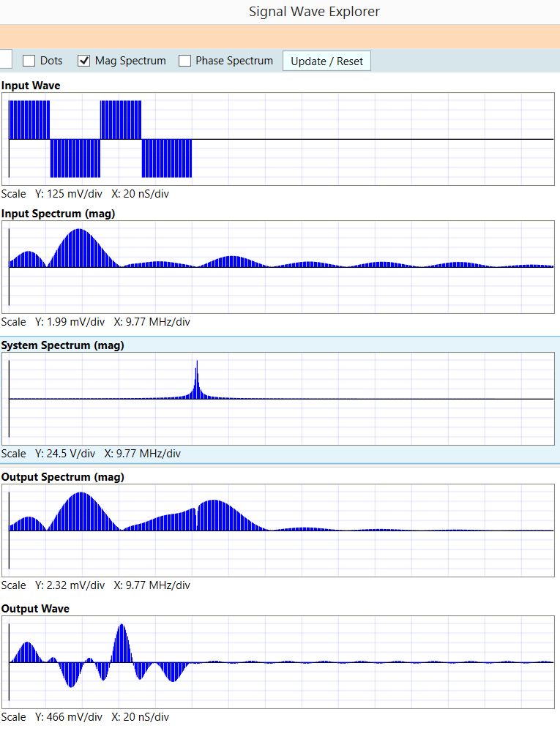Screen dimensions: 560x731
Task: Click the System Spectrum (mag) heading
Action: [62, 345]
